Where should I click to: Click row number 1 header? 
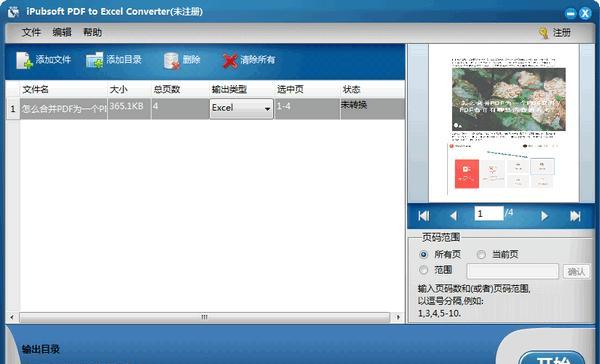(x=13, y=109)
